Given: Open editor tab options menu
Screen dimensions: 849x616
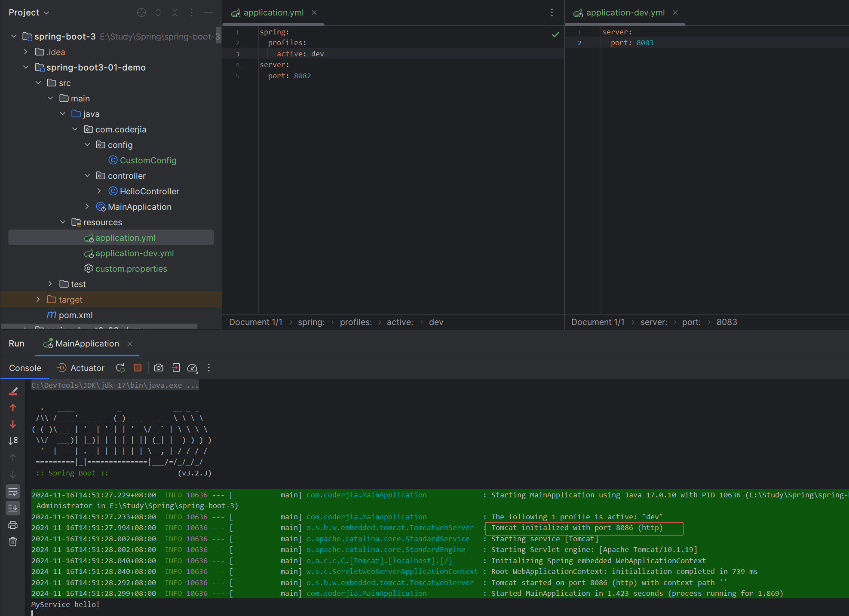Looking at the screenshot, I should (x=552, y=13).
